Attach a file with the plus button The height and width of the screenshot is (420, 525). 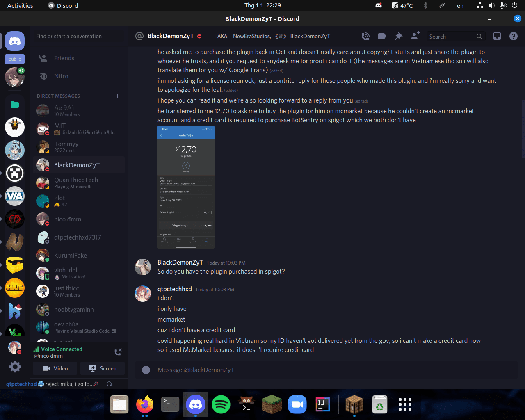pos(146,370)
